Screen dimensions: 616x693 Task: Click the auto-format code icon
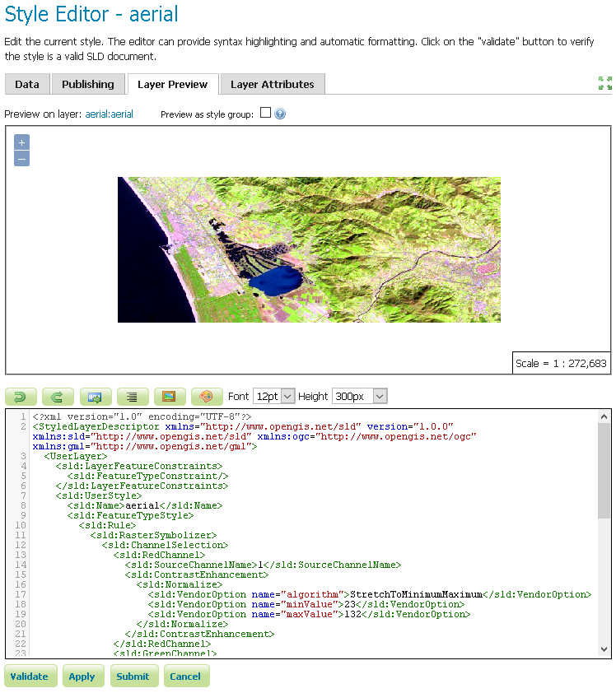click(x=133, y=397)
